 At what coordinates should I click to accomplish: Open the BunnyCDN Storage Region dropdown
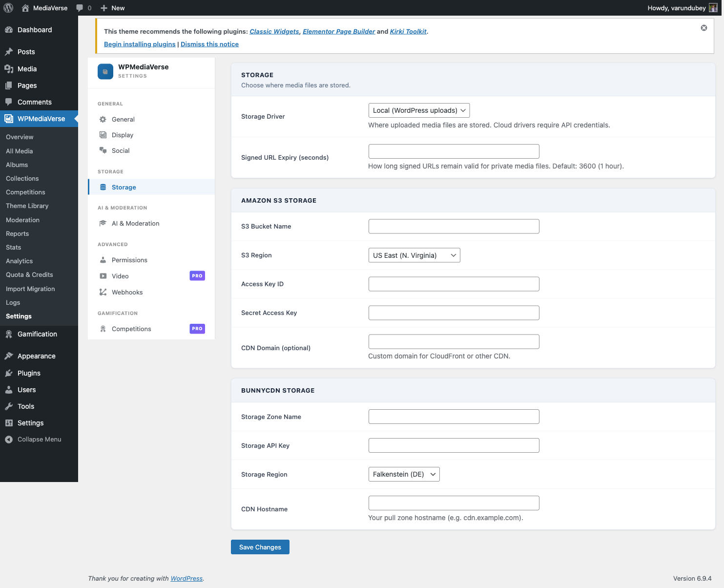coord(404,474)
